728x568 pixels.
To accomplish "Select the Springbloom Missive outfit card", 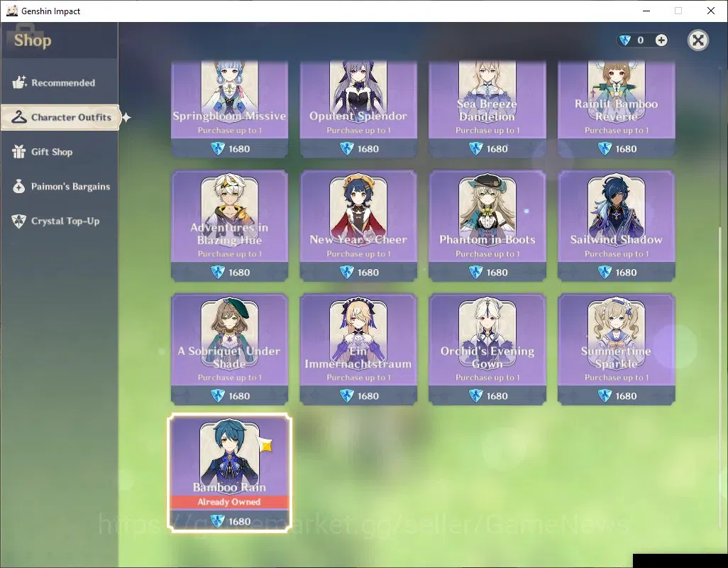I will (229, 109).
